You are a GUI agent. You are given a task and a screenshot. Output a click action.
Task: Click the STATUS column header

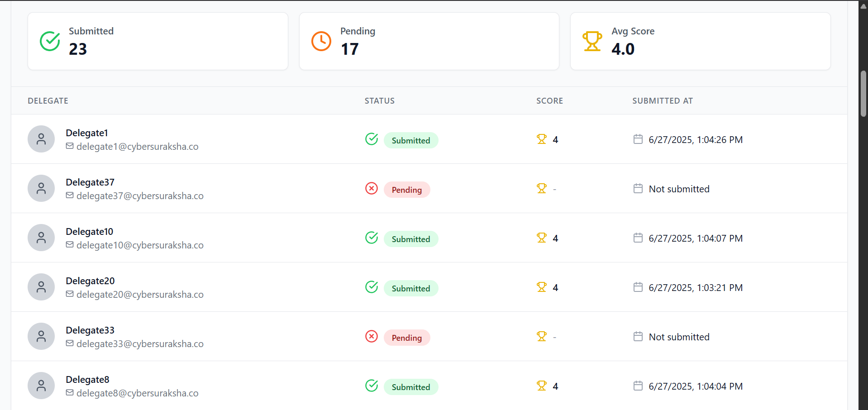click(380, 101)
